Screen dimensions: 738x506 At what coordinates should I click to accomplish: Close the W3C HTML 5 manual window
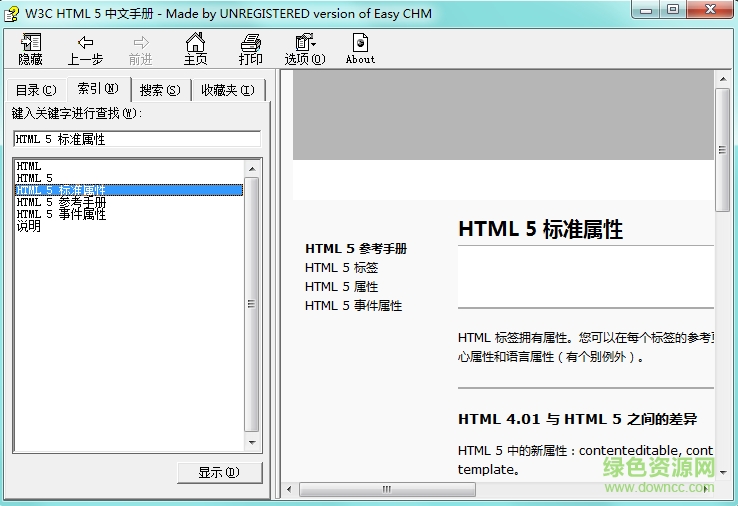(x=711, y=9)
